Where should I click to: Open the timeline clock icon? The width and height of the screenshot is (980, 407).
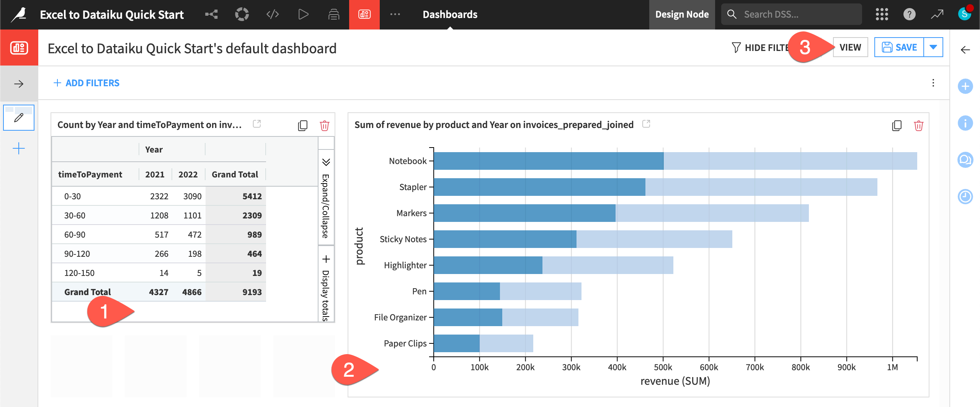[x=965, y=197]
